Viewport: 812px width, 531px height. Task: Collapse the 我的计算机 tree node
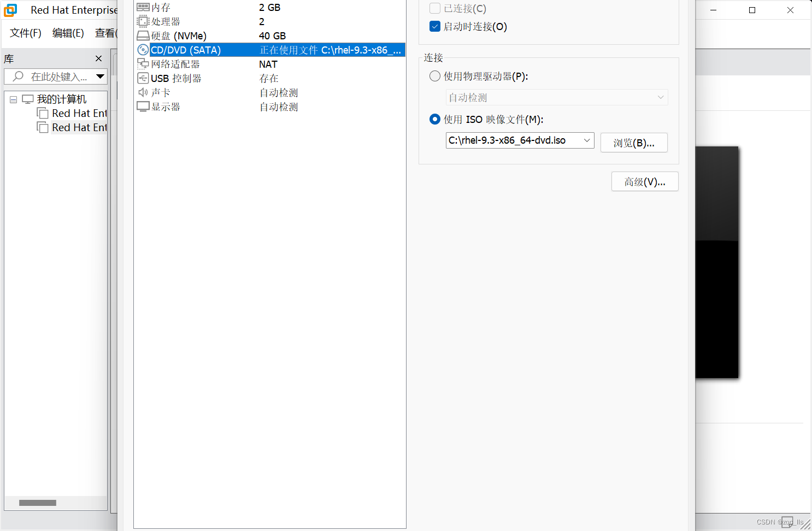coord(13,99)
